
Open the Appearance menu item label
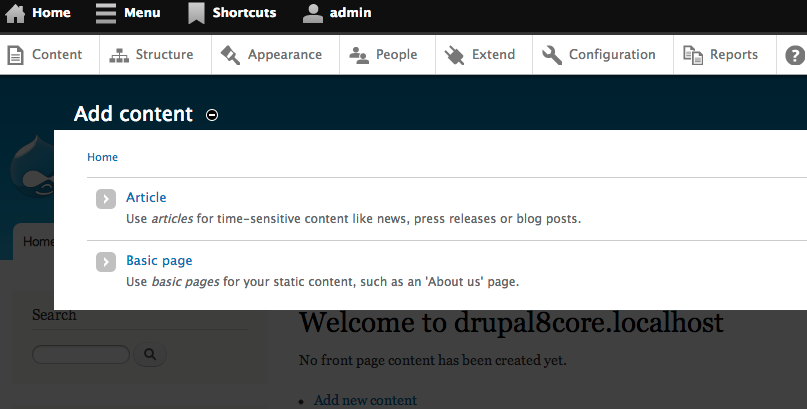click(285, 55)
